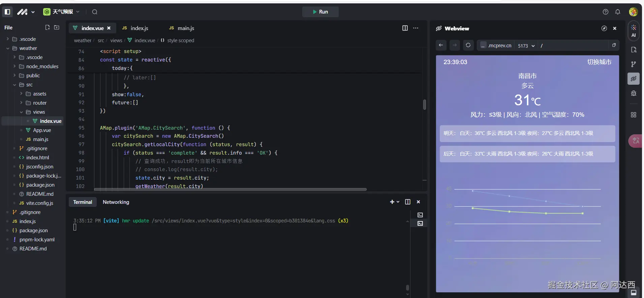Screen dimensions: 644x298
Task: Go forward in the Webview
Action: pyautogui.click(x=455, y=45)
